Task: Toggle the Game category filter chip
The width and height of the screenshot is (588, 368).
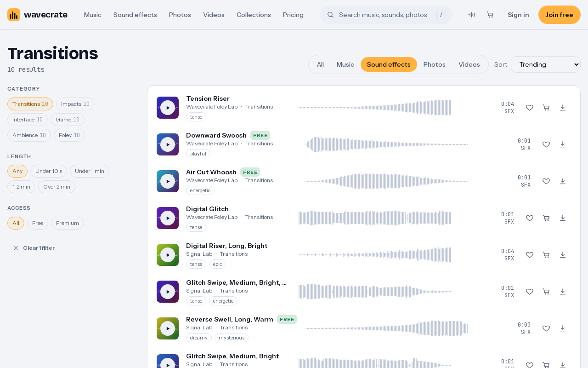Action: [68, 120]
